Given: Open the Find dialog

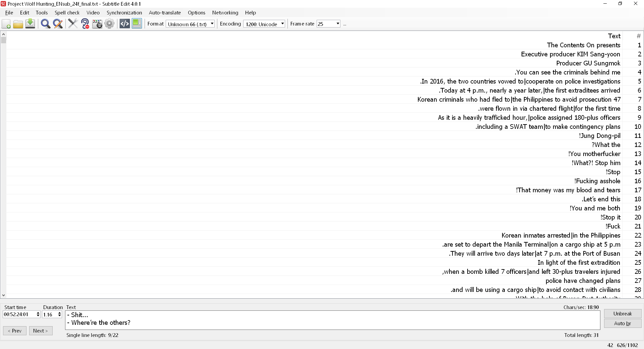Looking at the screenshot, I should [x=46, y=24].
